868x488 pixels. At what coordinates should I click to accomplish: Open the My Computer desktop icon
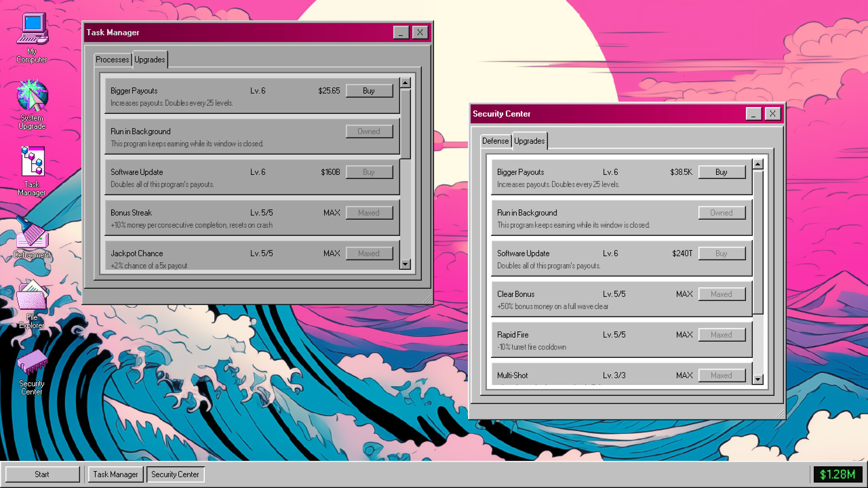tap(32, 38)
